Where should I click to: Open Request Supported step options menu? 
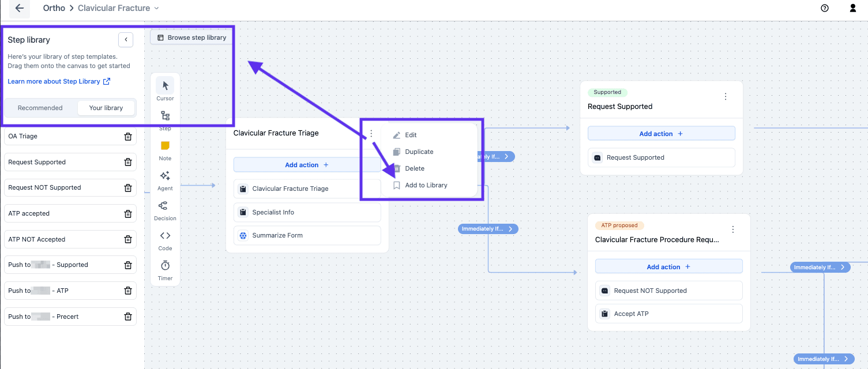726,97
